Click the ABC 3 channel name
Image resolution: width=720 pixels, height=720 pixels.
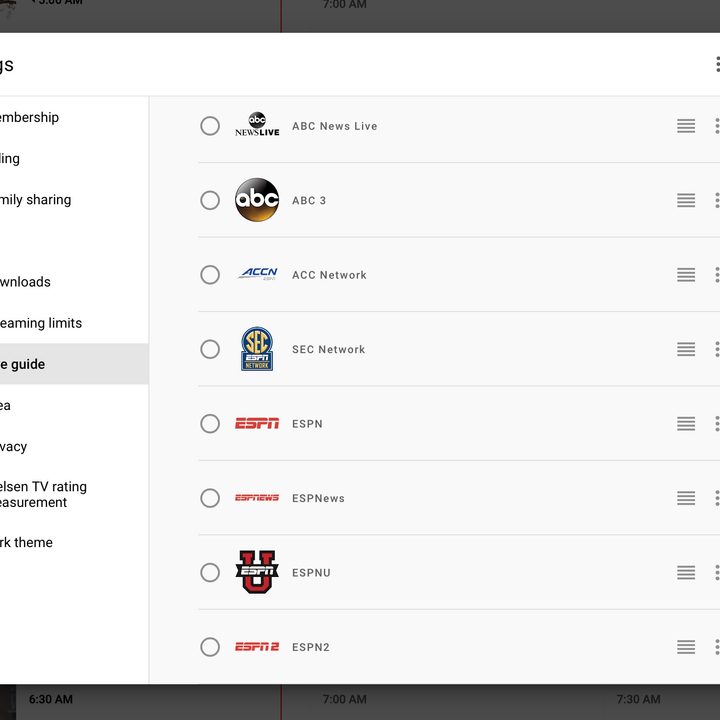309,200
